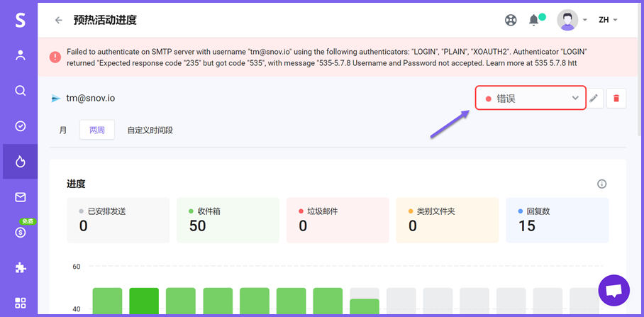Image resolution: width=644 pixels, height=317 pixels.
Task: Open the puzzle piece integrations icon
Action: (20, 268)
